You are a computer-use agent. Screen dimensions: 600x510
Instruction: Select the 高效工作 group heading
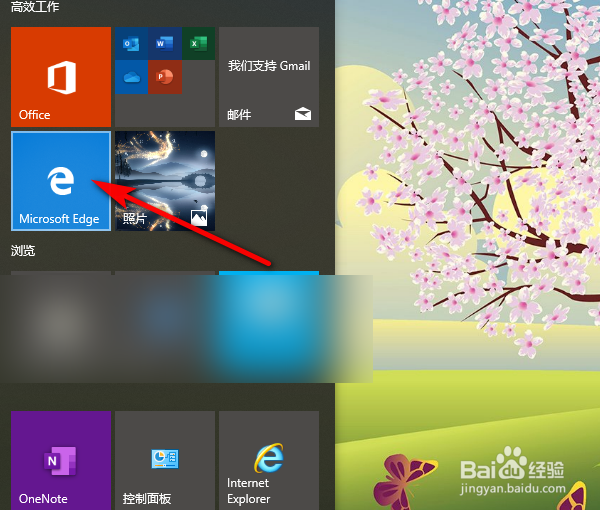[35, 7]
